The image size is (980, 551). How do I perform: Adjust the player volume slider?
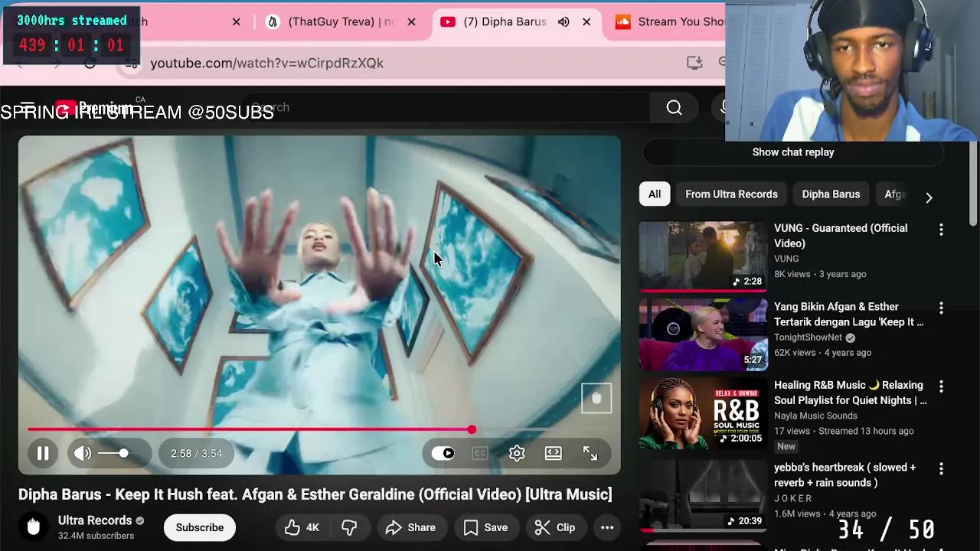(113, 453)
